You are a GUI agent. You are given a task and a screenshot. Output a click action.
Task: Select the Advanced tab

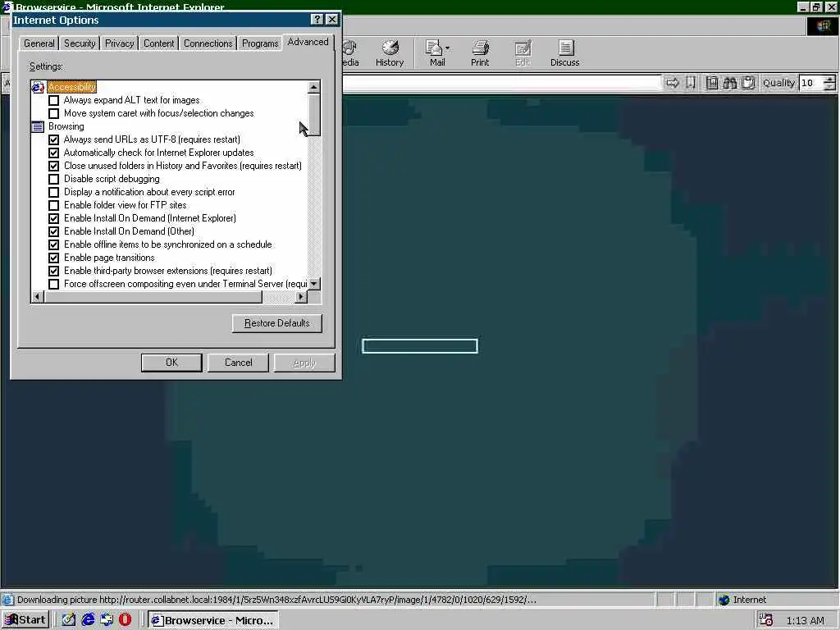click(308, 42)
